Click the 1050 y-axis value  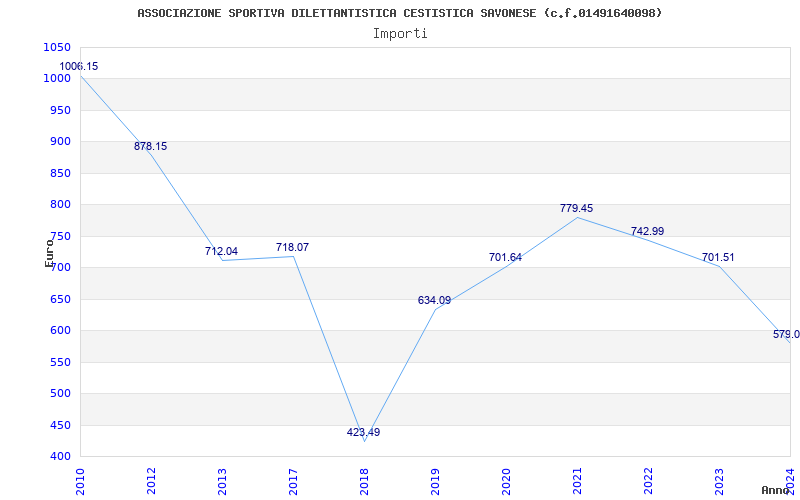coord(57,47)
